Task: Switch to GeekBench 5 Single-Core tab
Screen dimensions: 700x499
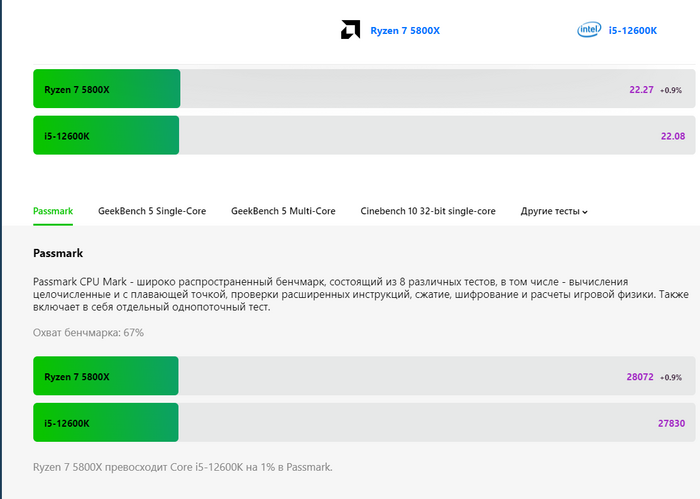Action: tap(152, 211)
